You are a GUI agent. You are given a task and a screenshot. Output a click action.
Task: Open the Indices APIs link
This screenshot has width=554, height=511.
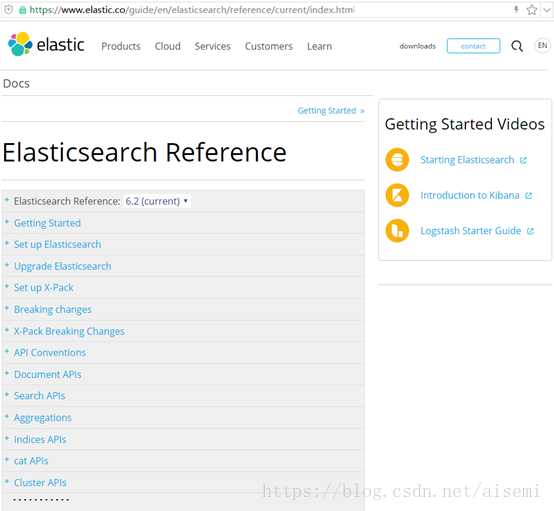[40, 439]
